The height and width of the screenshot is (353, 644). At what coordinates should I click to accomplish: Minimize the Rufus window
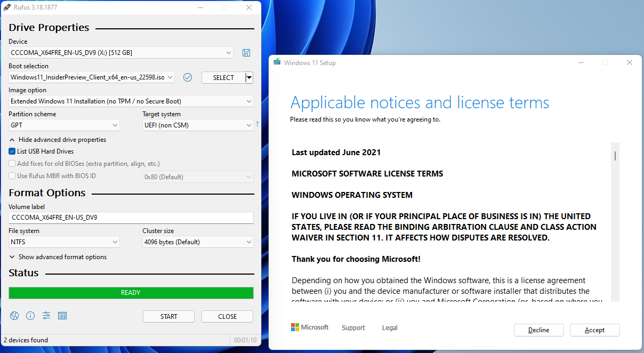(x=200, y=7)
